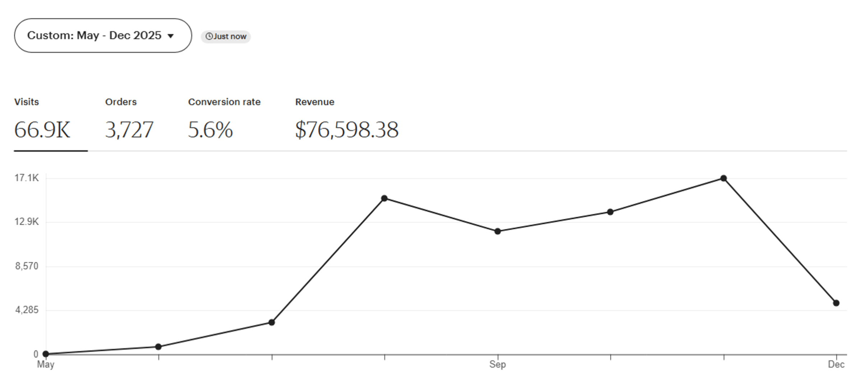Viewport: 868px width, 380px height.
Task: Click the Just now refresh indicator
Action: pos(225,36)
